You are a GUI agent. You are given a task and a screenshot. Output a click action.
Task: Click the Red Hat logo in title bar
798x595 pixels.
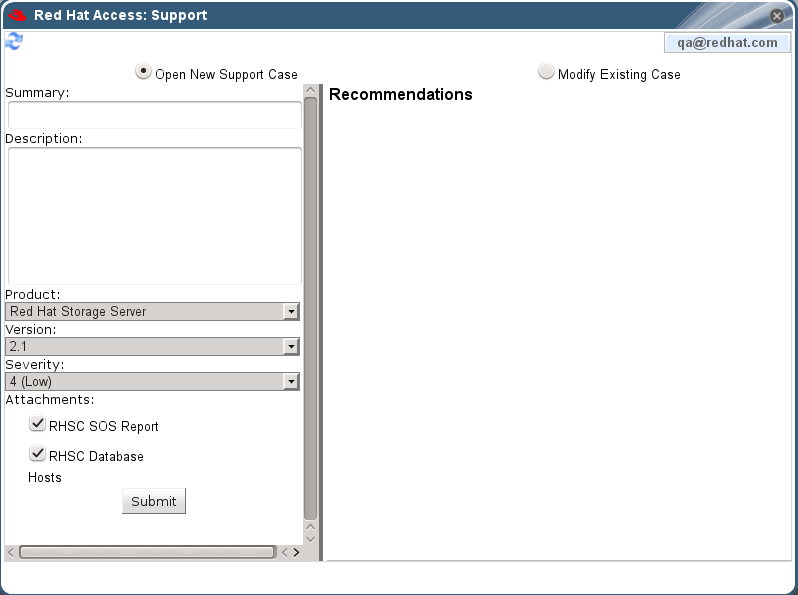(17, 16)
